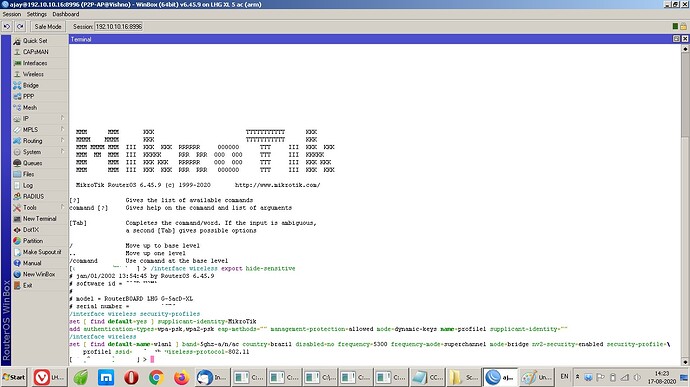Expand the Tools submenu

[x=62, y=206]
